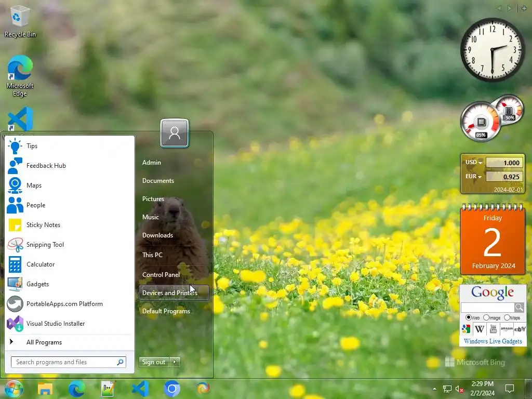Select the Image radio button
The image size is (532, 399).
pos(486,317)
